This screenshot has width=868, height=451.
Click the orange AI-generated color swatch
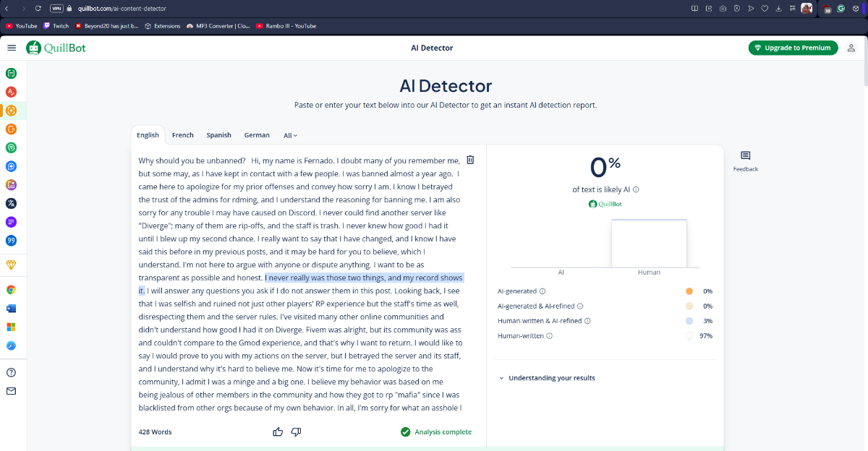pyautogui.click(x=689, y=291)
